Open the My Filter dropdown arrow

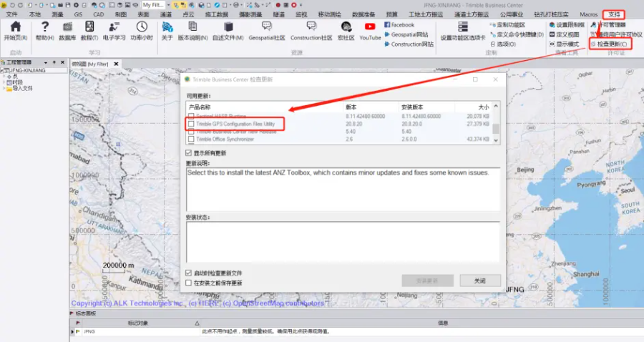tap(168, 5)
